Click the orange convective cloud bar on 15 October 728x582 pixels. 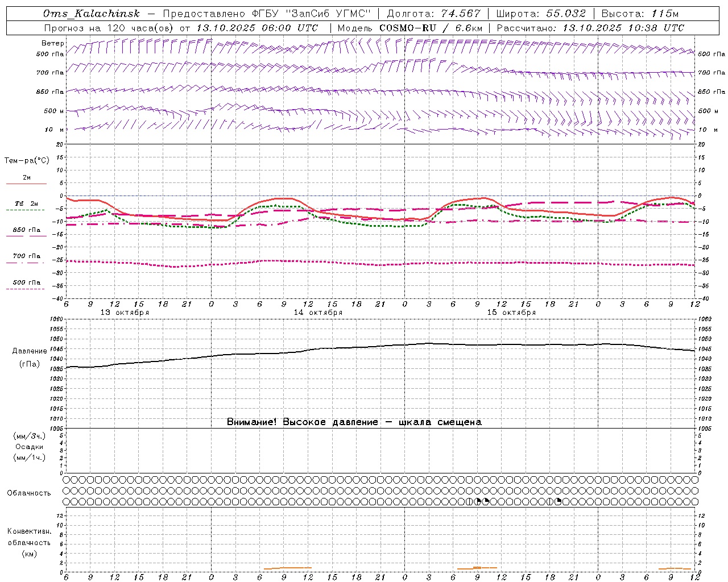click(x=477, y=568)
